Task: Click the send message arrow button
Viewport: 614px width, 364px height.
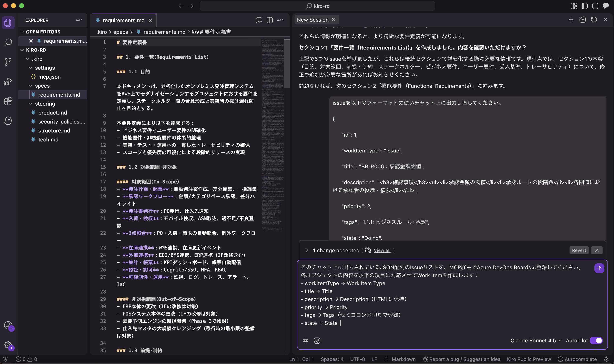Action: coord(599,268)
